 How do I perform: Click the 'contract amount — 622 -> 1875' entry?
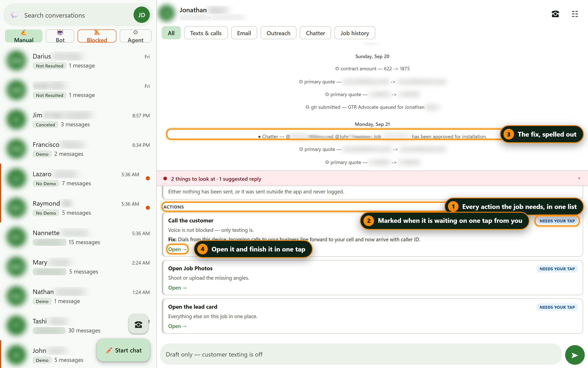coord(372,69)
